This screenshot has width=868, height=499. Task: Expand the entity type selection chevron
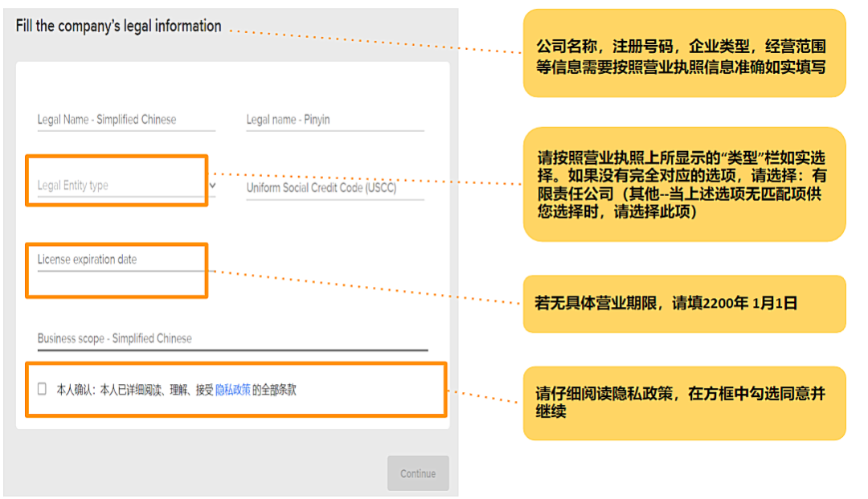pos(212,186)
